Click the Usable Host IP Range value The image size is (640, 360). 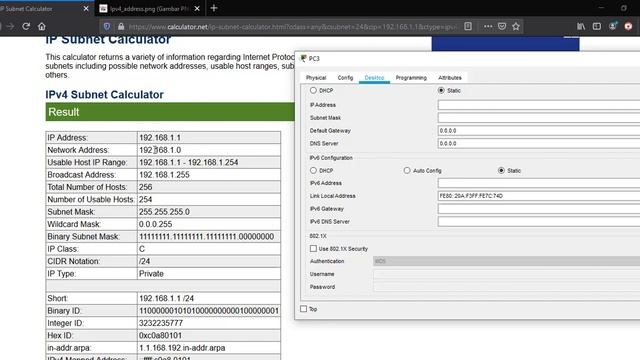tap(189, 162)
